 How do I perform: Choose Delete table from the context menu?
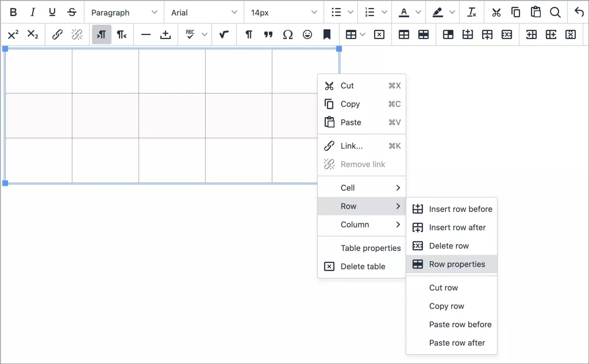pyautogui.click(x=363, y=266)
